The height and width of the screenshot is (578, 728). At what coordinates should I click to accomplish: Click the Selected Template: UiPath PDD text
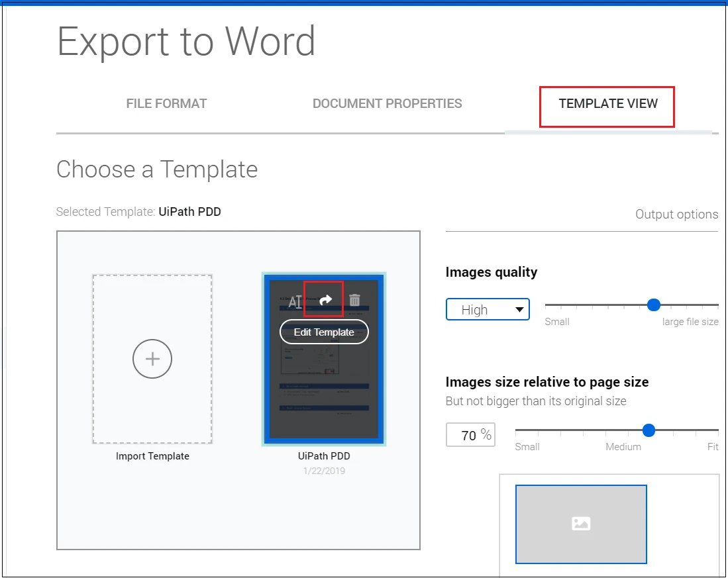coord(138,211)
